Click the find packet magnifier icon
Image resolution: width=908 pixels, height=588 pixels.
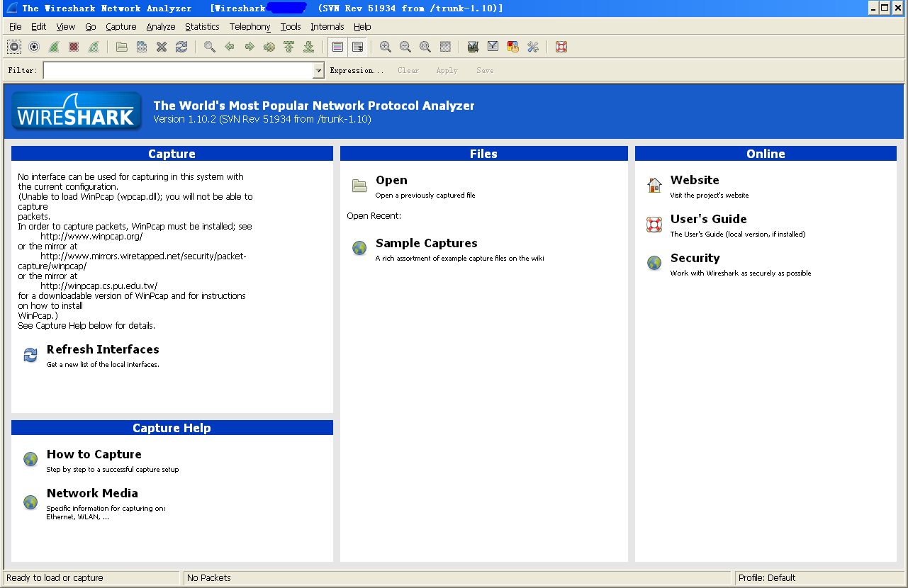[x=210, y=47]
